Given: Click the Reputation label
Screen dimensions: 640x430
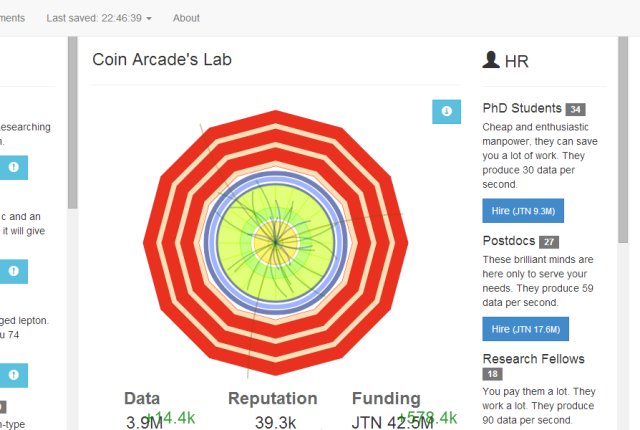Looking at the screenshot, I should [x=273, y=399].
